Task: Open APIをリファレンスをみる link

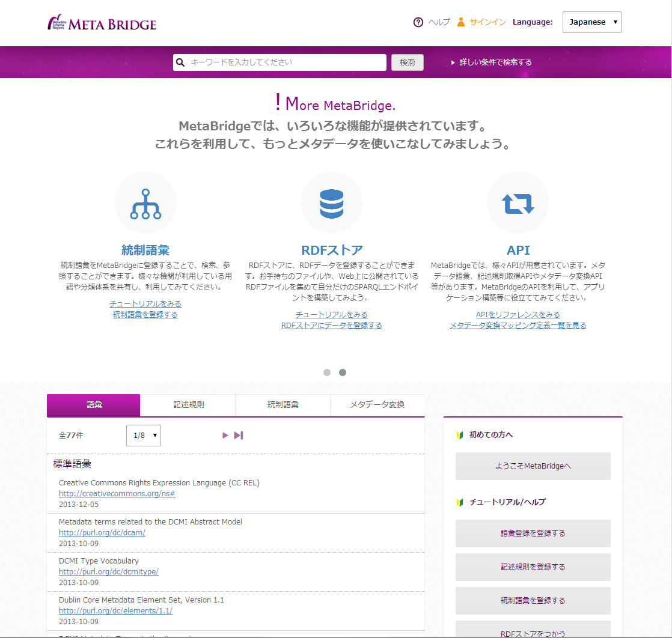Action: coord(518,315)
